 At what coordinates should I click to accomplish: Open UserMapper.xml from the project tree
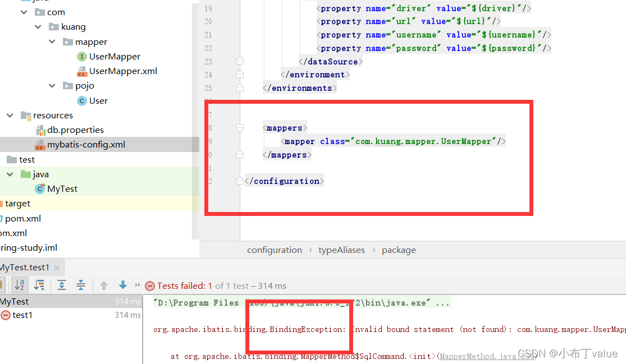124,71
